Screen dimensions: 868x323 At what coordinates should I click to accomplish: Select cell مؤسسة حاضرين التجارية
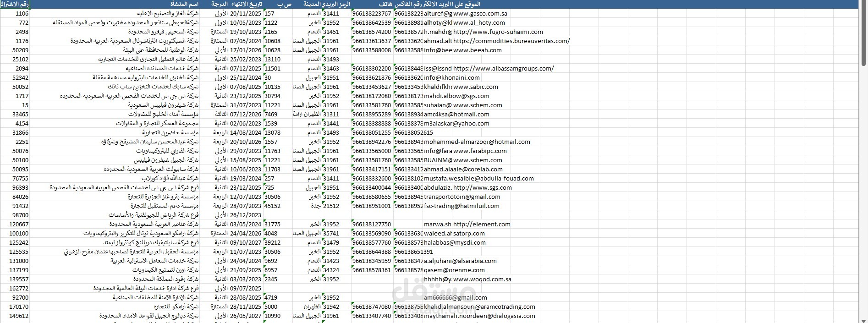115,132
